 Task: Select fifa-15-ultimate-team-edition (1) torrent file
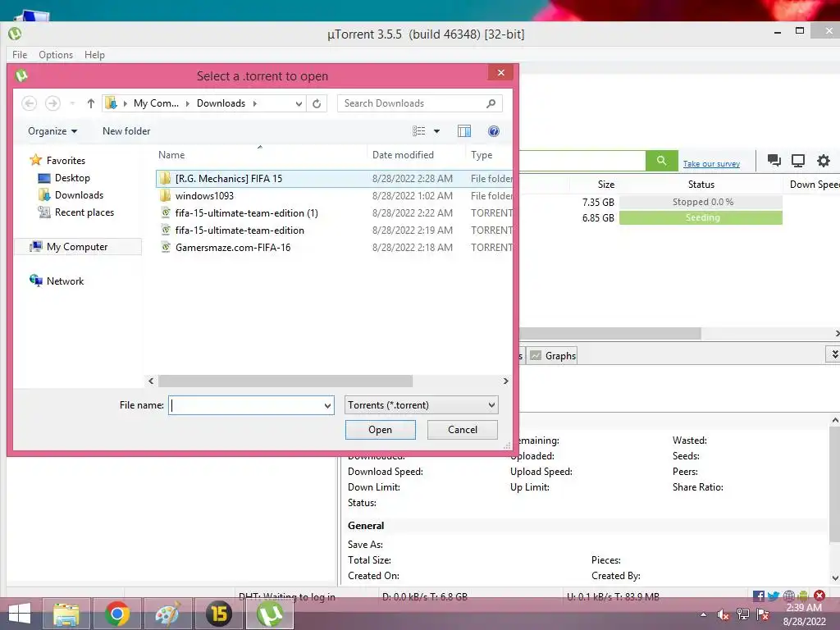click(x=334, y=212)
